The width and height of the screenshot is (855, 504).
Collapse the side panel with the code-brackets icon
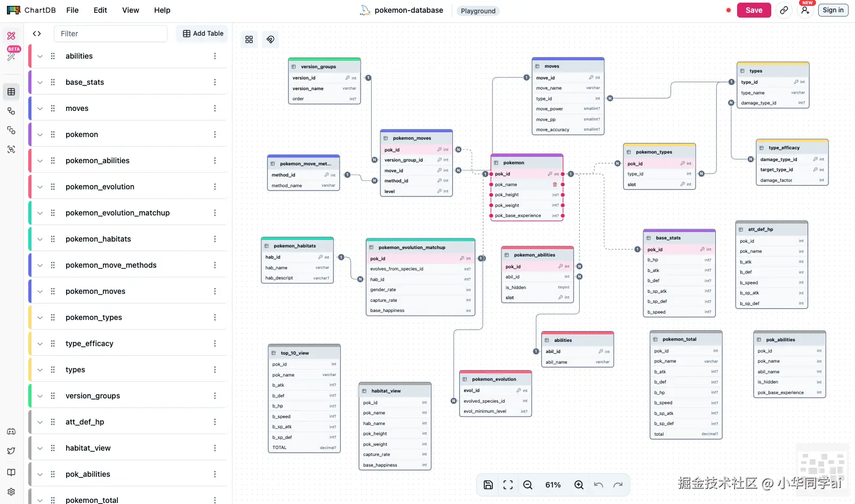(x=37, y=34)
